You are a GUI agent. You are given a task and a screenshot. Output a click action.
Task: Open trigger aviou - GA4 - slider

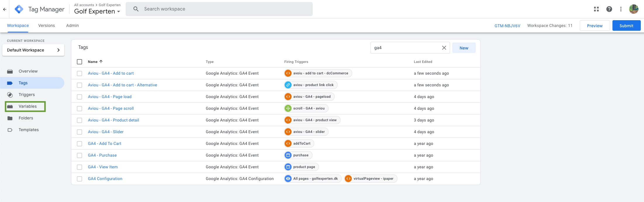pos(306,132)
